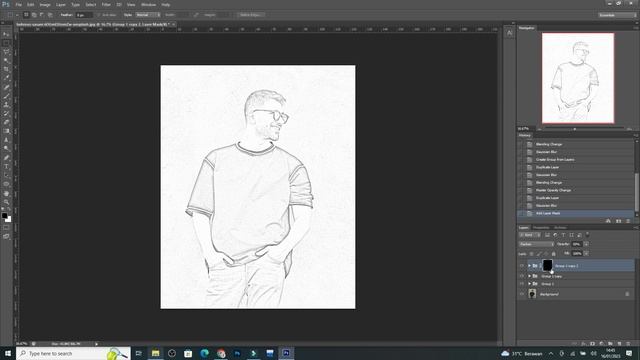
Task: Click New Selection mode icon in options bar
Action: click(x=26, y=15)
